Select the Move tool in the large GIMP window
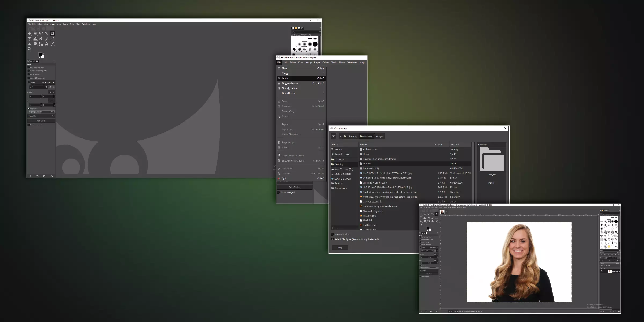 point(30,34)
